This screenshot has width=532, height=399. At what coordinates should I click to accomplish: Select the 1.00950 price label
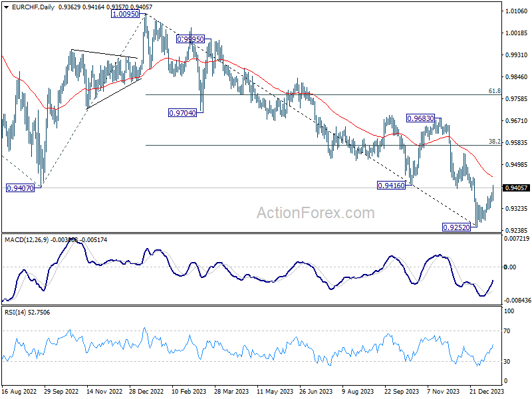pyautogui.click(x=126, y=14)
